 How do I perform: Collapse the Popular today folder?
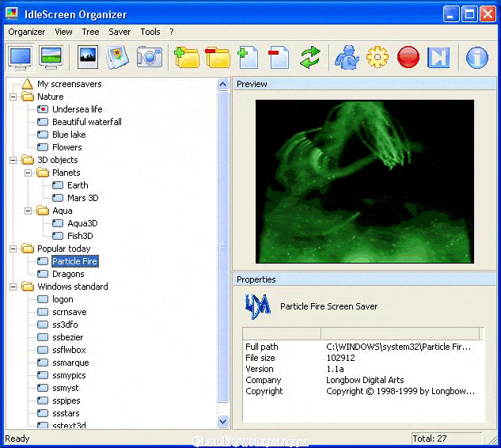13,249
